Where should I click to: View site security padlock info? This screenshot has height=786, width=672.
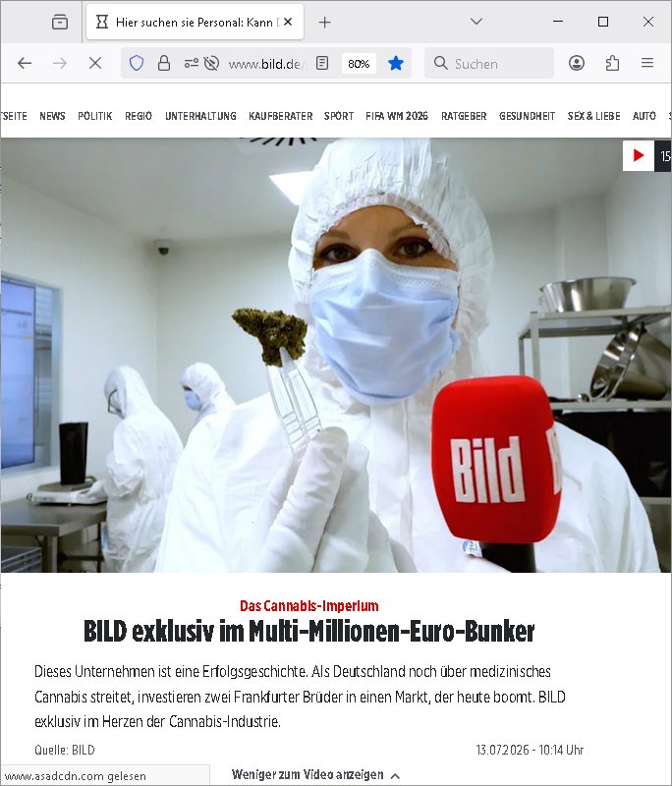click(x=163, y=63)
